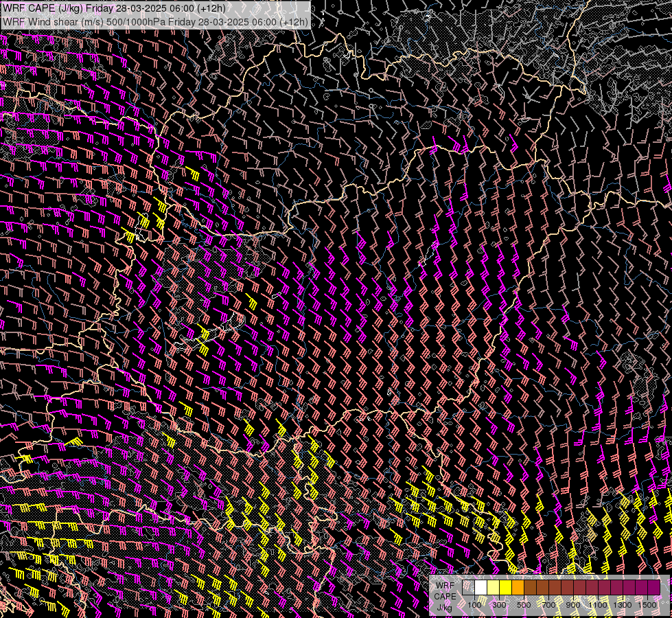Viewport: 672px width, 618px height.
Task: Click the WRF CAPE title line
Action: click(x=114, y=8)
